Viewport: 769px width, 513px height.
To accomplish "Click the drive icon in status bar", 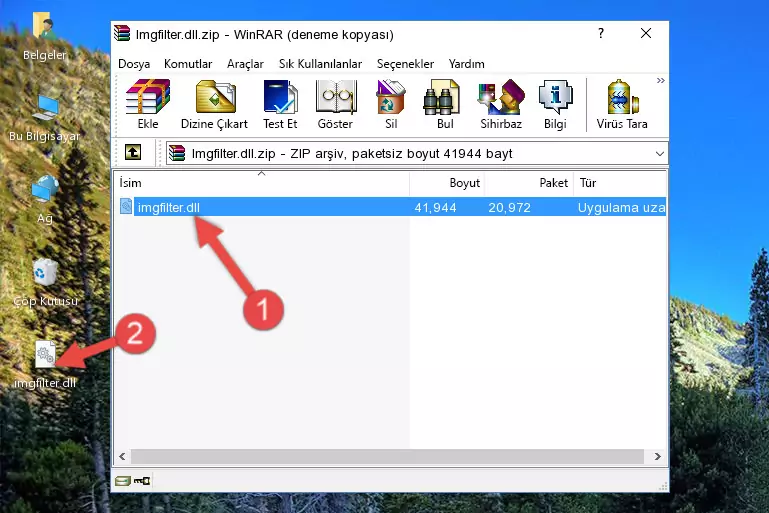I will coord(123,481).
